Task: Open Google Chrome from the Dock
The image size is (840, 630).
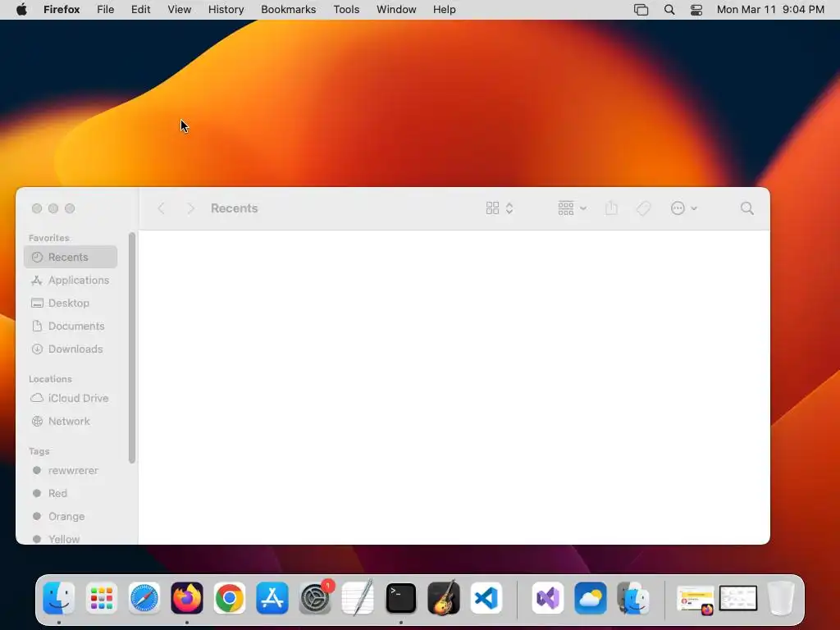Action: (230, 598)
